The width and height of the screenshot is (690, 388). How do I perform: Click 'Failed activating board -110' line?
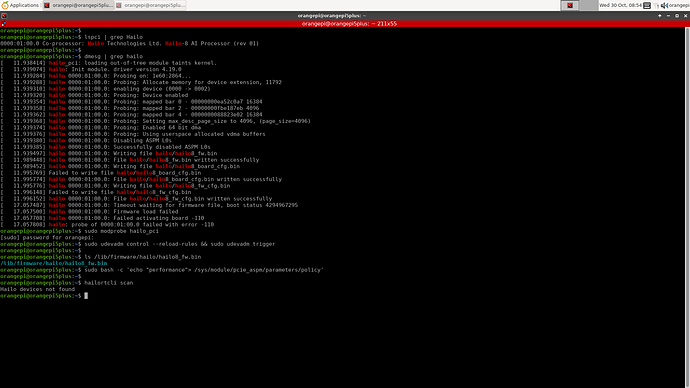point(102,218)
